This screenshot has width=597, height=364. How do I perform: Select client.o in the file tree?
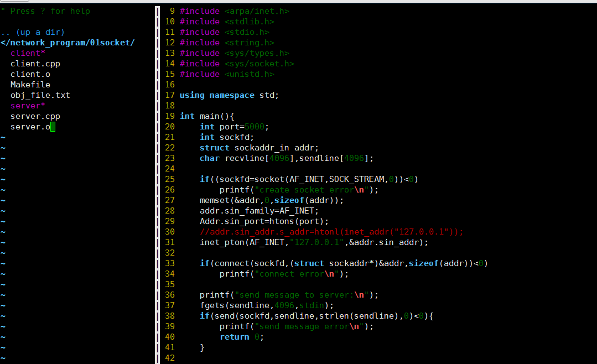click(30, 74)
